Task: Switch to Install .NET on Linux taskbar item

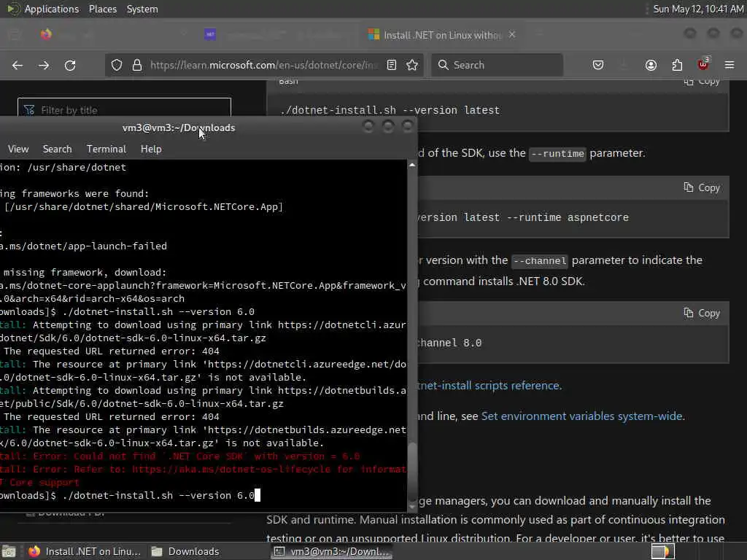Action: point(85,551)
